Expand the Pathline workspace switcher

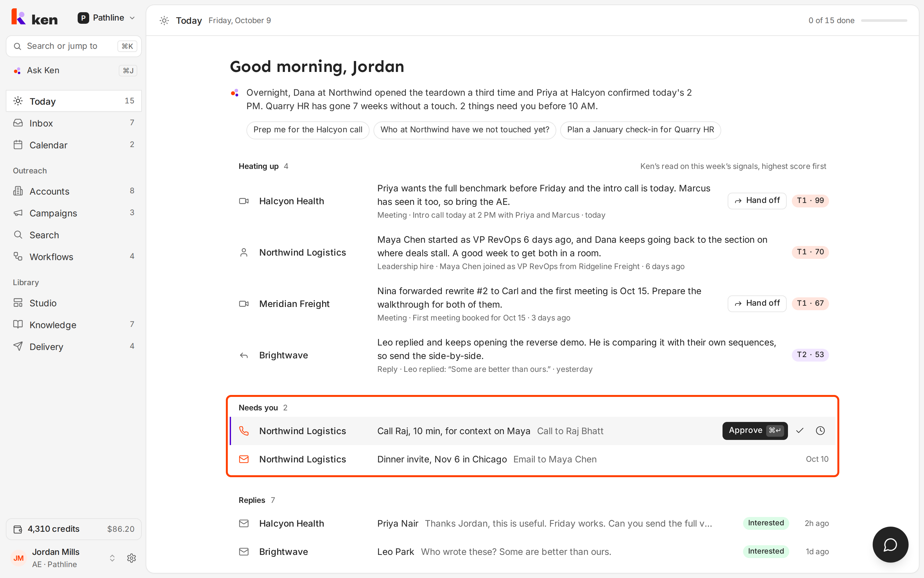[x=107, y=18]
